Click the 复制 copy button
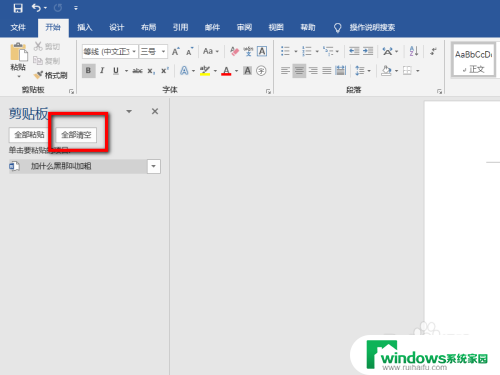Image resolution: width=500 pixels, height=375 pixels. 47,61
